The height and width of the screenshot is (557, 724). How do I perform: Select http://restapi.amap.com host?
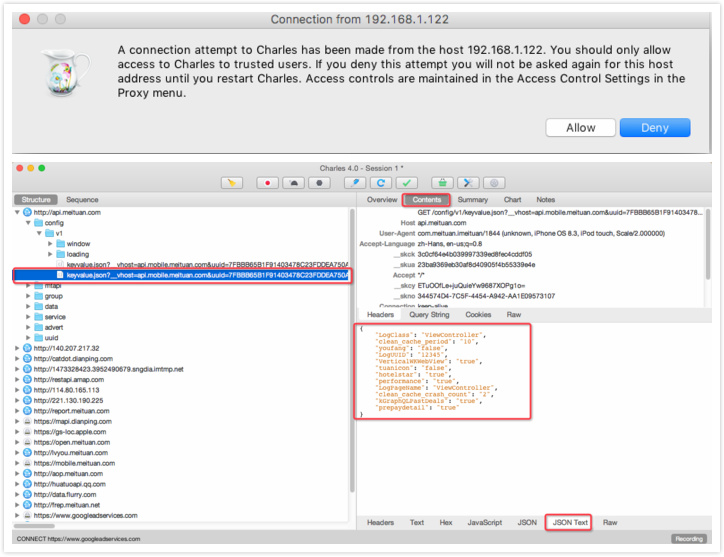[x=69, y=380]
